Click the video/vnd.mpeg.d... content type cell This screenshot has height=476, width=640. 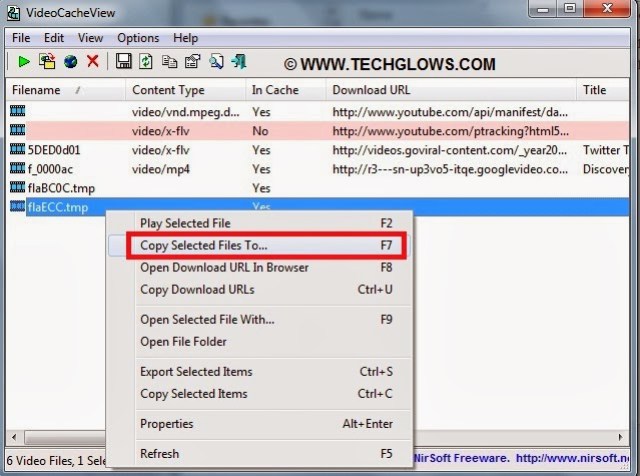185,112
